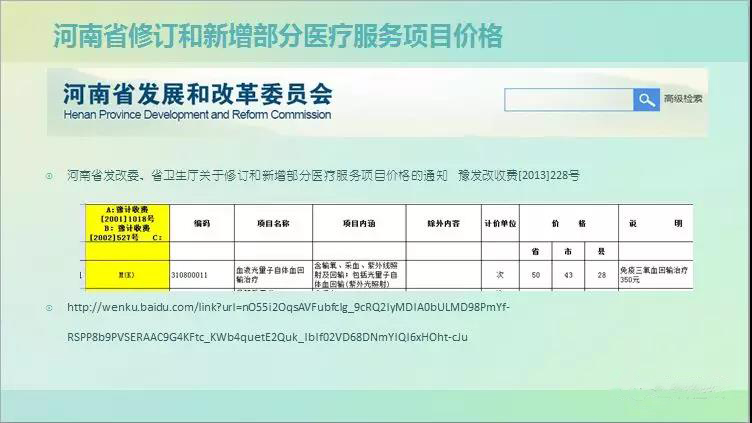Click the 编码 column header

coord(201,223)
